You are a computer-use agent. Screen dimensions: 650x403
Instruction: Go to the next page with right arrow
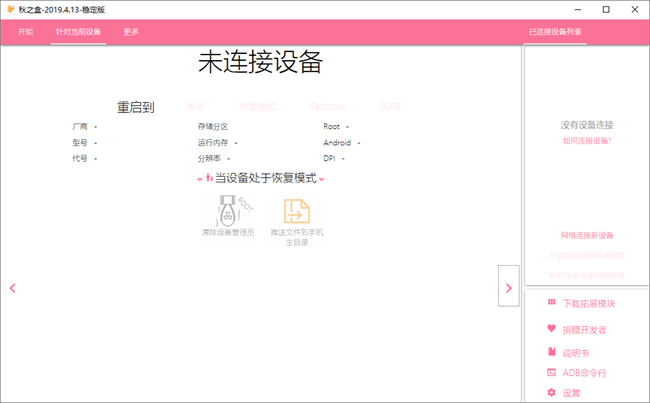tap(508, 288)
